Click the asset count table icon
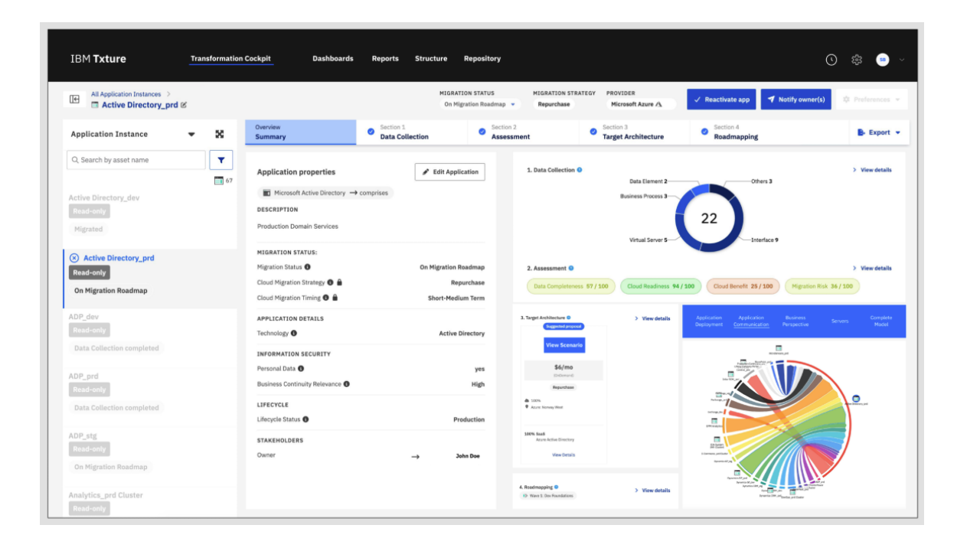This screenshot has height=551, width=980. pyautogui.click(x=219, y=181)
